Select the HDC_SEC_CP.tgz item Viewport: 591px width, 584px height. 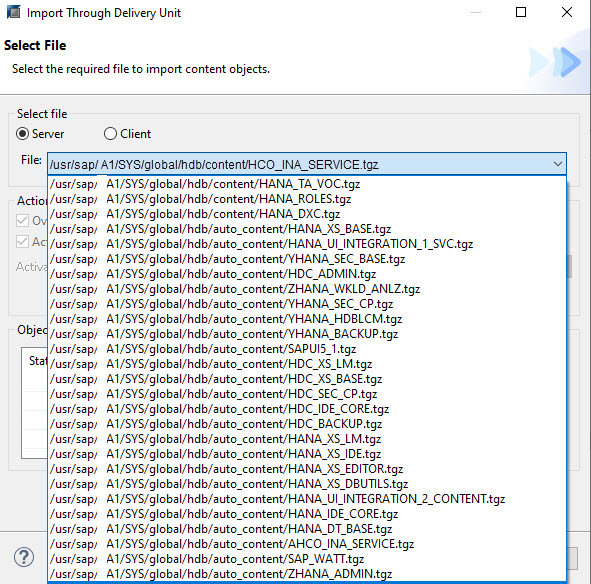[307, 394]
